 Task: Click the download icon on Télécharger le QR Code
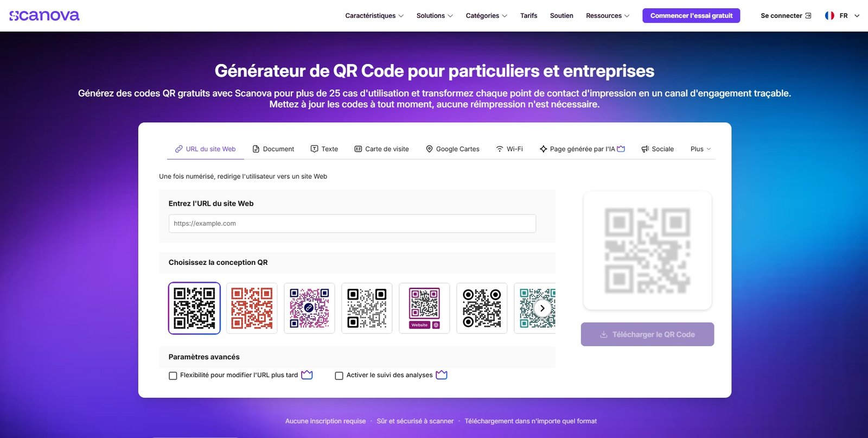point(604,335)
